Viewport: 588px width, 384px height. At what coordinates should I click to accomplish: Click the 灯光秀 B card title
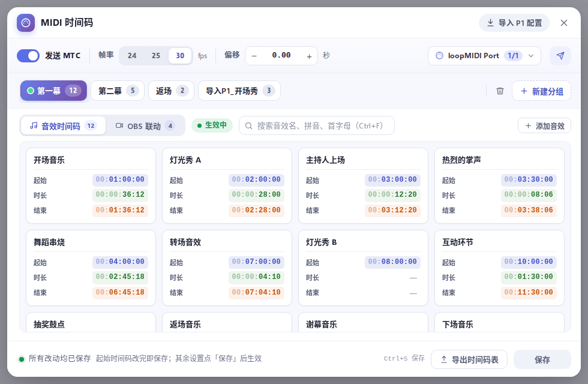[x=322, y=242]
